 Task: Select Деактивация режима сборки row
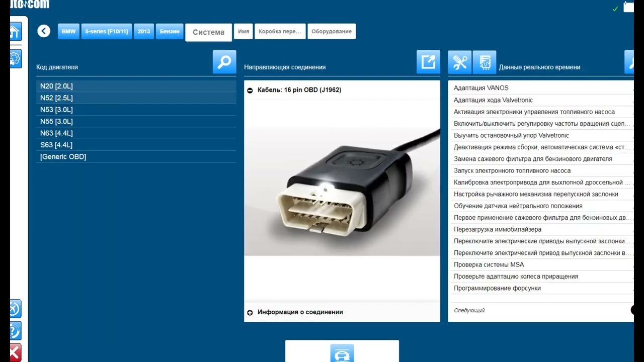[x=541, y=147]
